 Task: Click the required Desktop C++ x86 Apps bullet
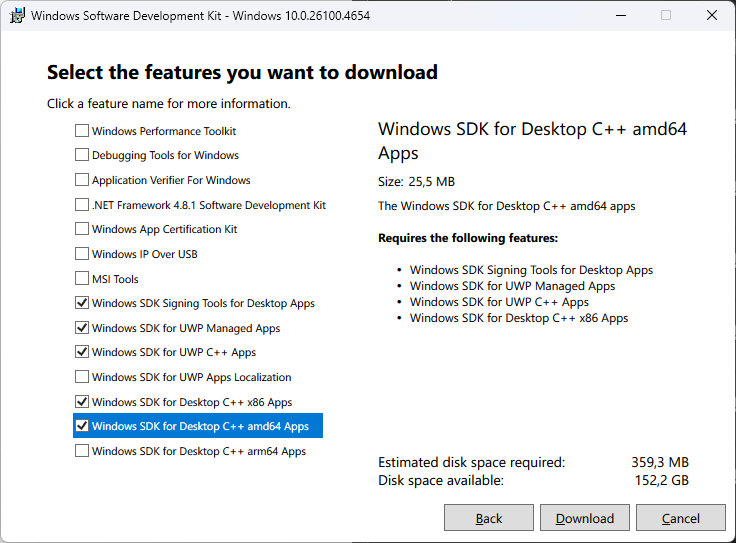(x=519, y=318)
